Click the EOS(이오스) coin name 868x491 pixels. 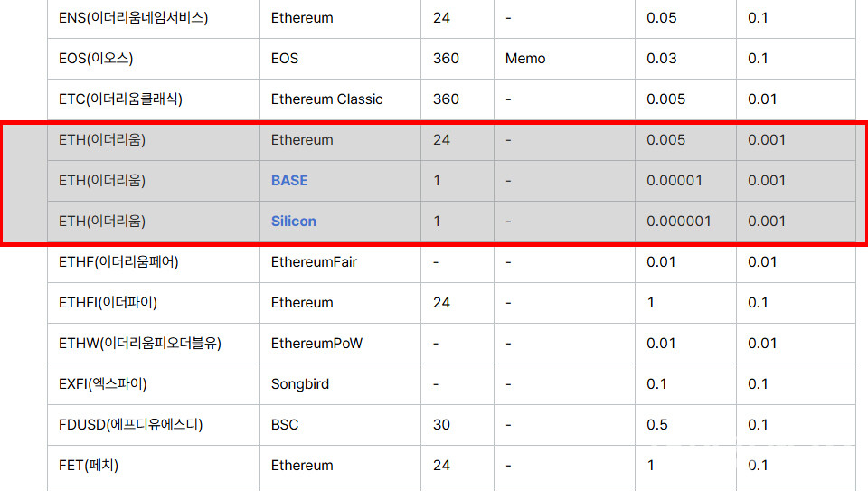[x=96, y=59]
